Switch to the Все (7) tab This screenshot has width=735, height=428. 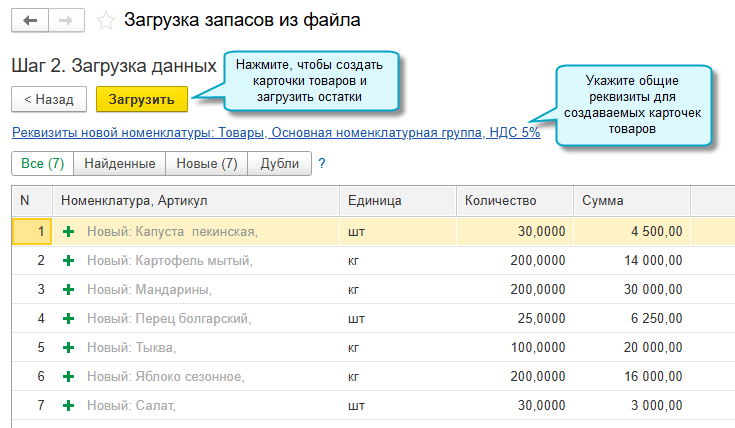pyautogui.click(x=42, y=163)
